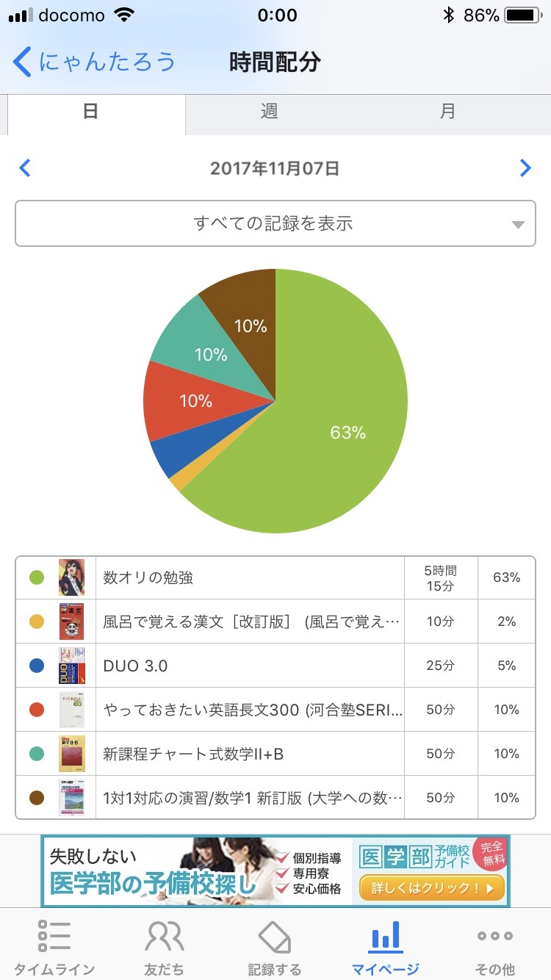
Task: Select 新課程チャート式数学II+B row
Action: click(275, 754)
